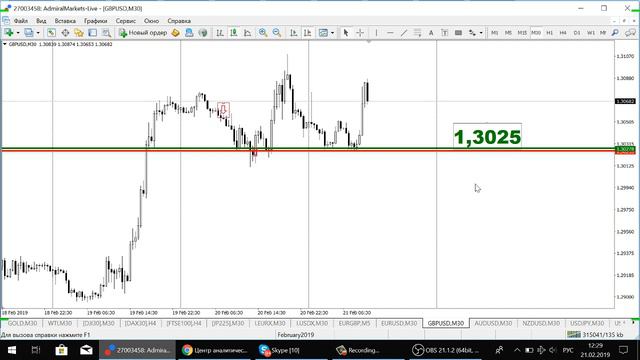Image resolution: width=640 pixels, height=360 pixels.
Task: Set timeframe to W1
Action: 591,33
